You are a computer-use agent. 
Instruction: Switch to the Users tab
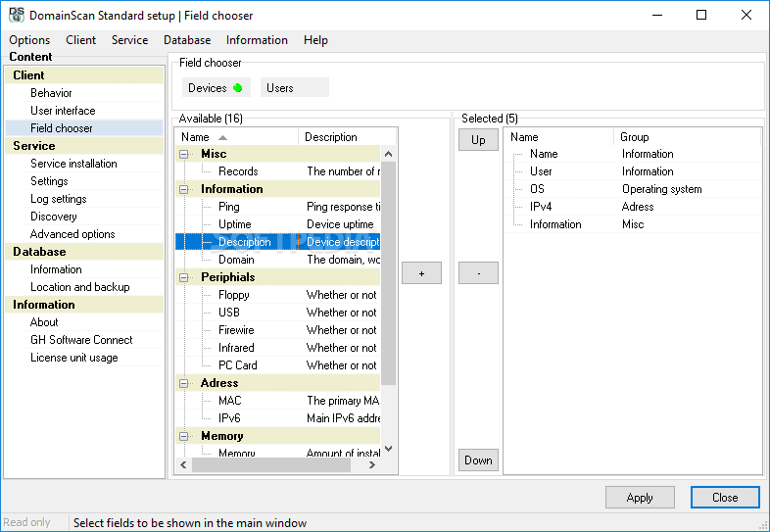coord(295,88)
